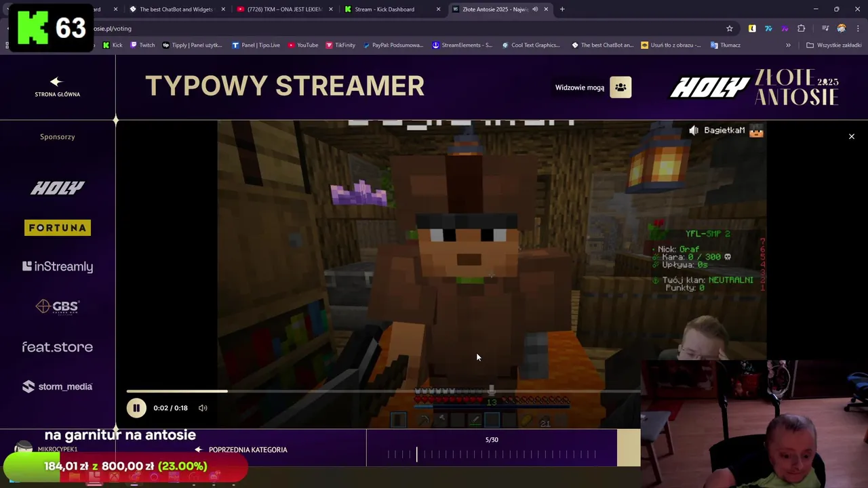This screenshot has height=488, width=868.
Task: Open the storm_media sponsor logo
Action: [x=58, y=386]
